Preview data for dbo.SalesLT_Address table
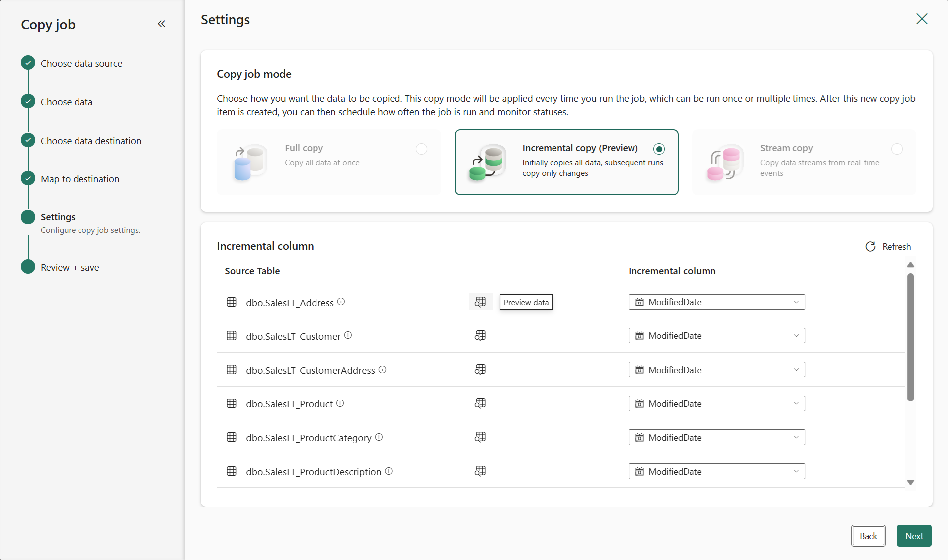 click(x=480, y=302)
